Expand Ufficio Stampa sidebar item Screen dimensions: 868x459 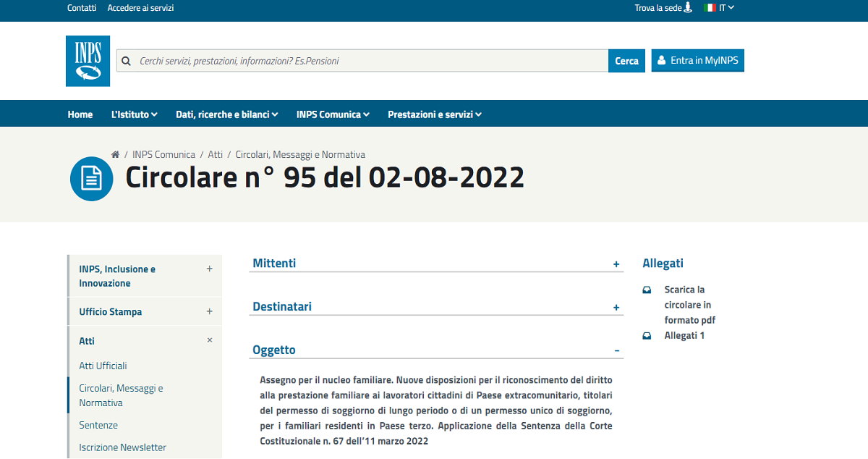point(210,311)
